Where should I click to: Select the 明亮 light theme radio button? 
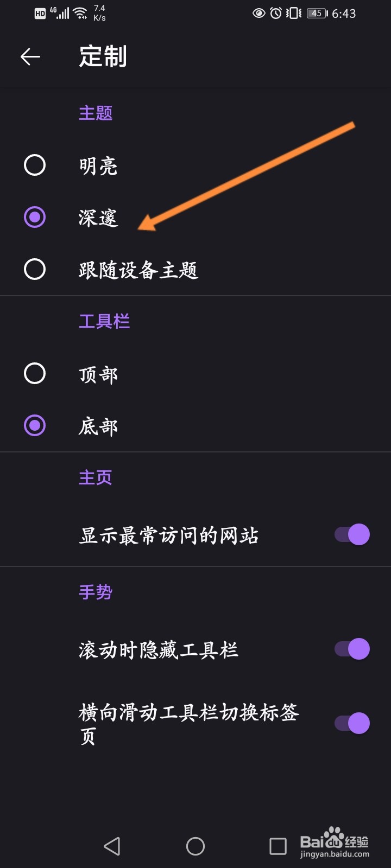click(35, 165)
